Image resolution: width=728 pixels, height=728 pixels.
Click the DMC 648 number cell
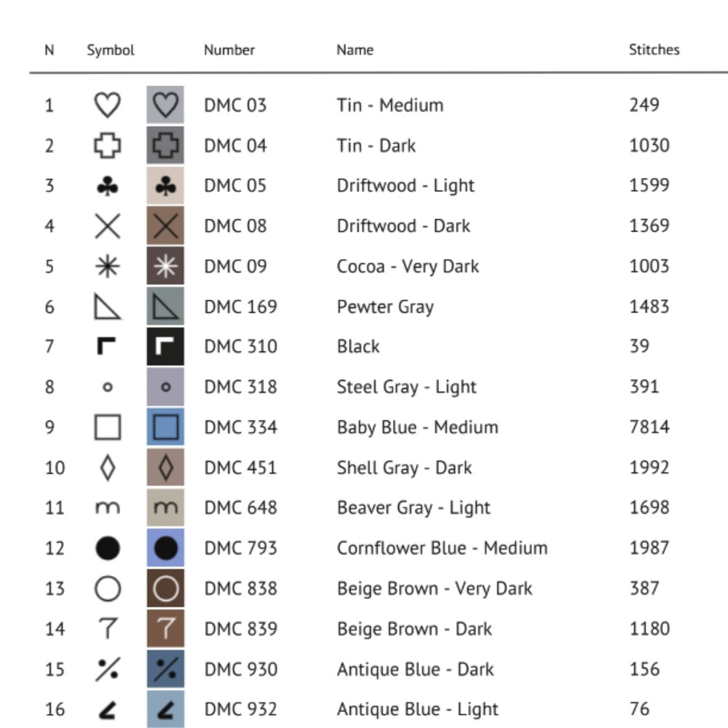[x=240, y=507]
